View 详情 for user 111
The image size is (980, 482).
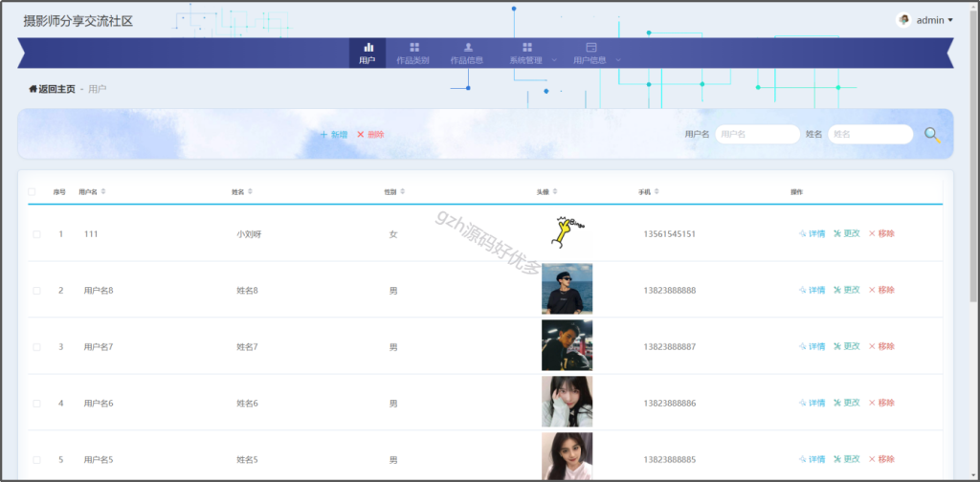click(x=812, y=233)
